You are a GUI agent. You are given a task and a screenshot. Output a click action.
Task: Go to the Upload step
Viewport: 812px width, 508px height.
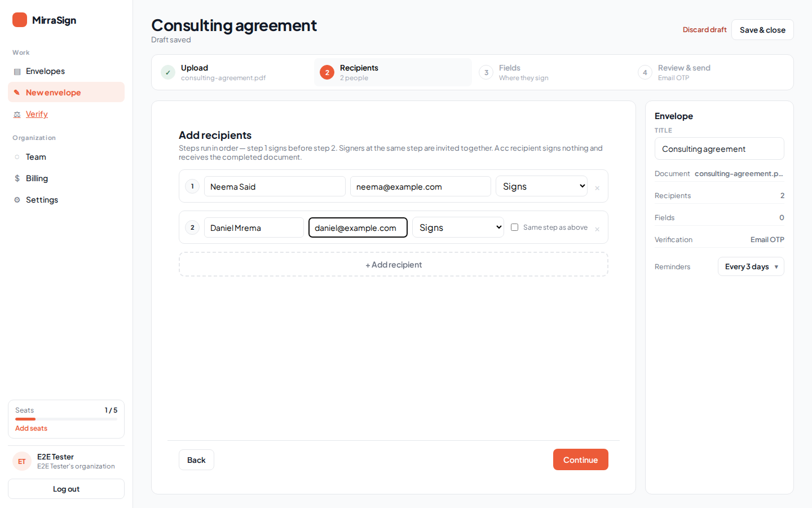point(233,72)
